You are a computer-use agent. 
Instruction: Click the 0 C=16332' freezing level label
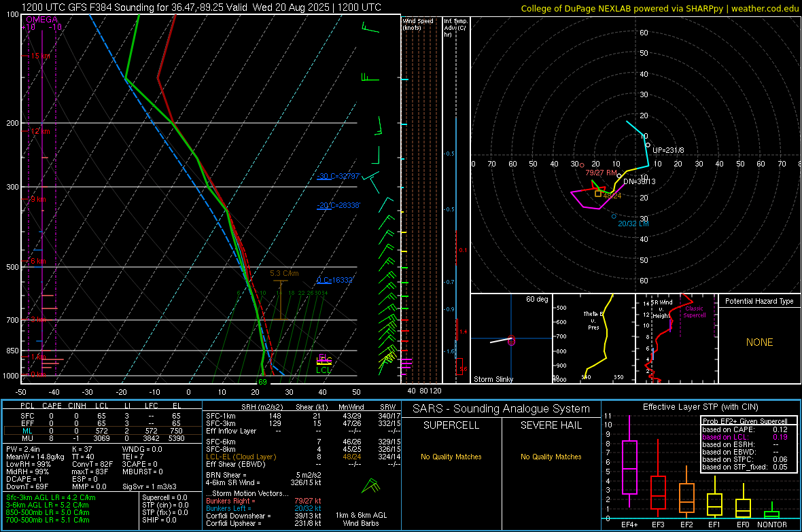click(335, 281)
